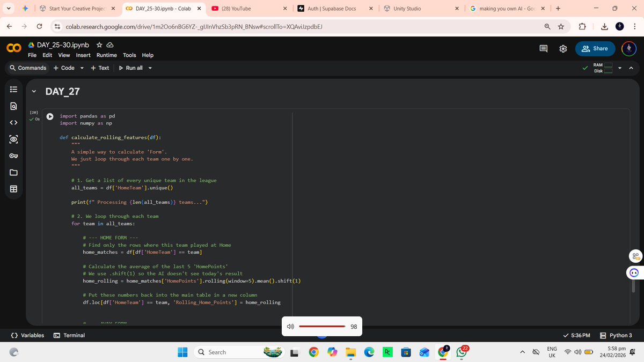Screen dimensions: 644x362
Task: Add a new Code cell
Action: point(64,68)
